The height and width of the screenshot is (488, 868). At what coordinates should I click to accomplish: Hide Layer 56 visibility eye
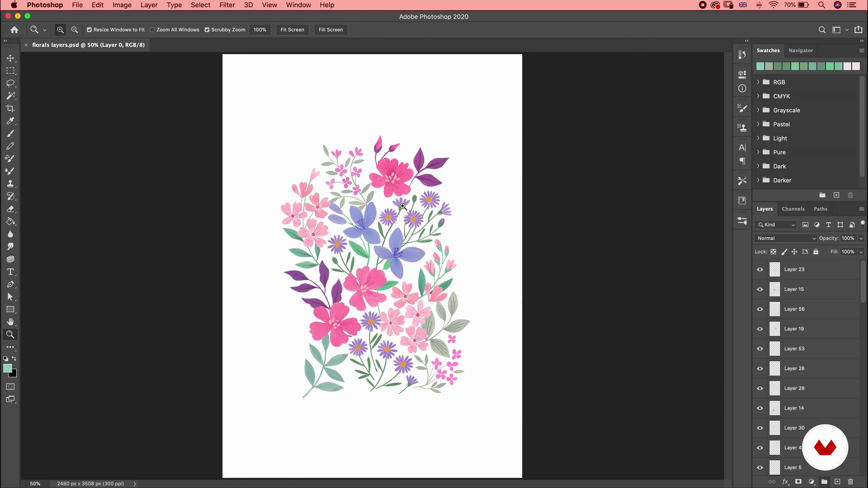760,309
